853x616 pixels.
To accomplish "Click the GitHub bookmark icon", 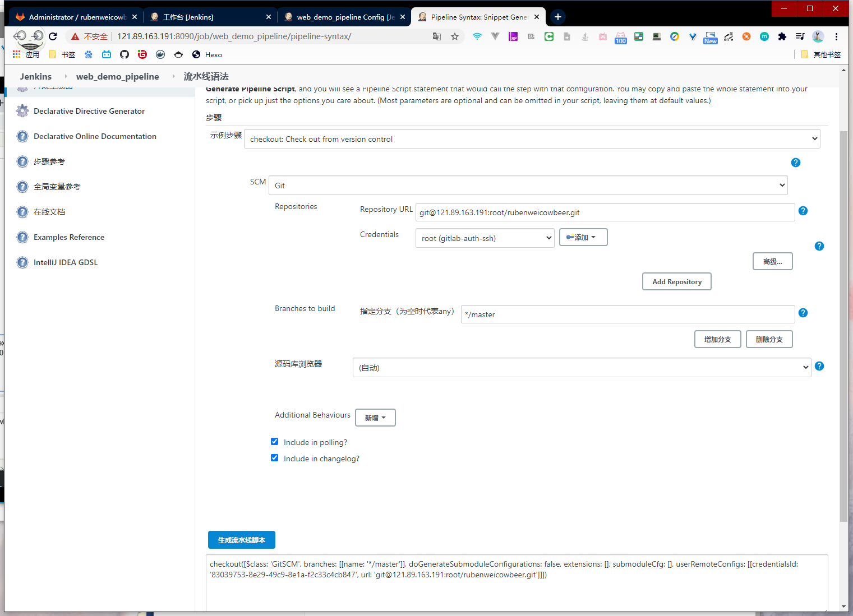I will pyautogui.click(x=125, y=54).
